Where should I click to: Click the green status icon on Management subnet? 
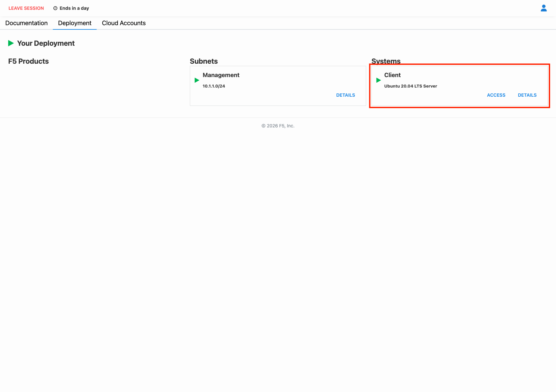point(197,80)
